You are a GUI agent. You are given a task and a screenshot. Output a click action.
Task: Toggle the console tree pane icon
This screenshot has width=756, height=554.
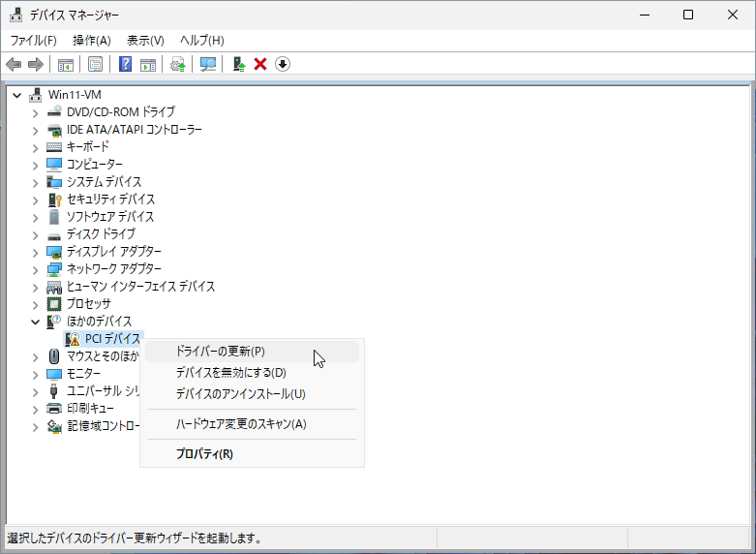[65, 64]
